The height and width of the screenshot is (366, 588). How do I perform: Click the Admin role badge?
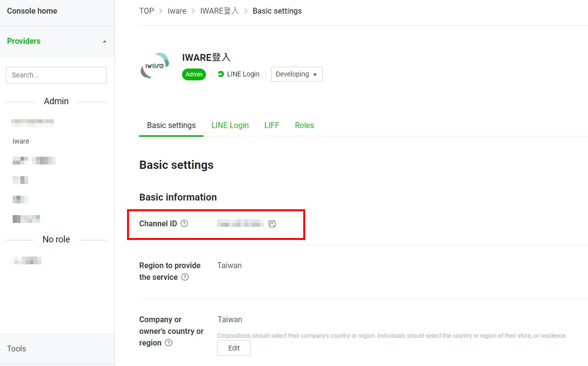point(194,74)
